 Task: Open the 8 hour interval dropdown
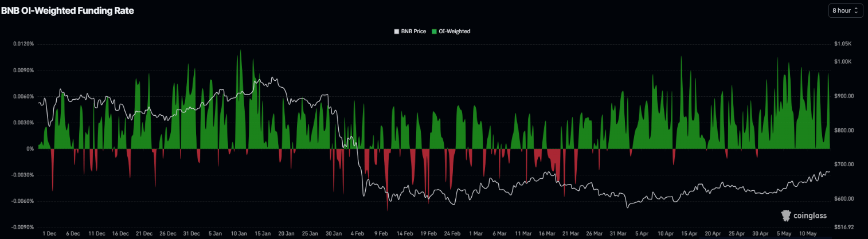coord(846,10)
